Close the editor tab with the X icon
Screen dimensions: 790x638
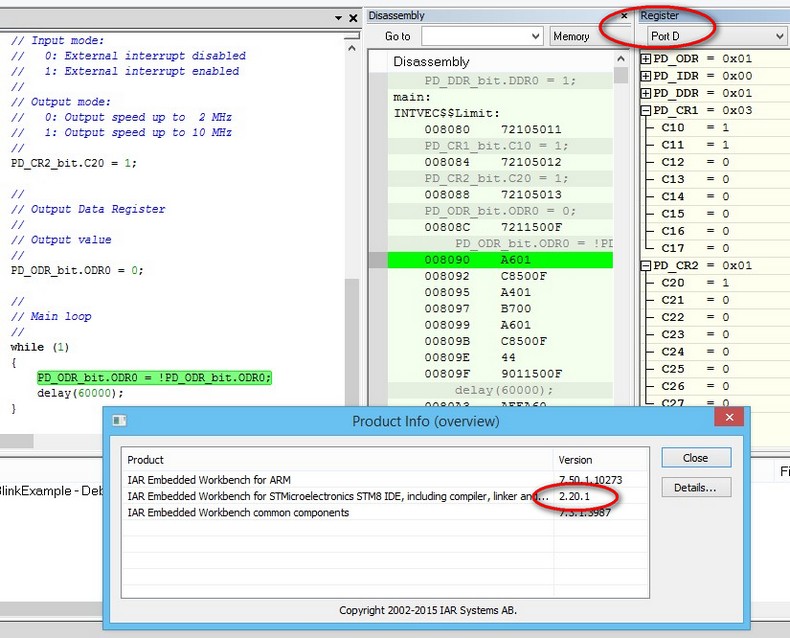[353, 19]
